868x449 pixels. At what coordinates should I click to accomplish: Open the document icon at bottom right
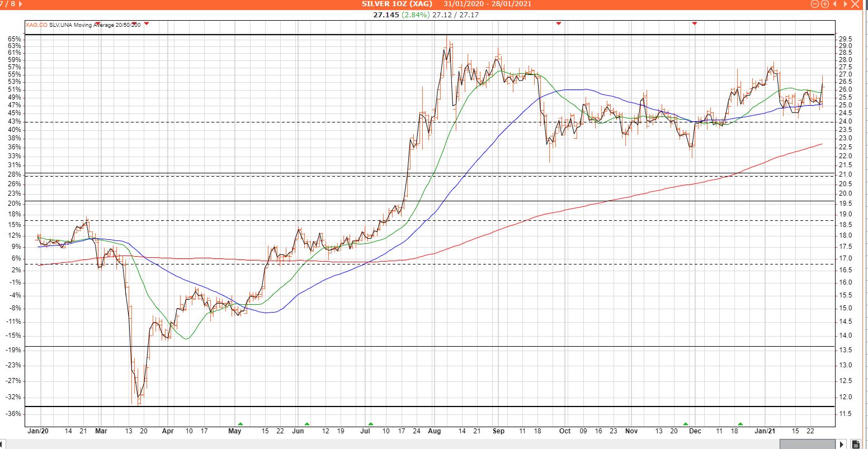point(855,444)
